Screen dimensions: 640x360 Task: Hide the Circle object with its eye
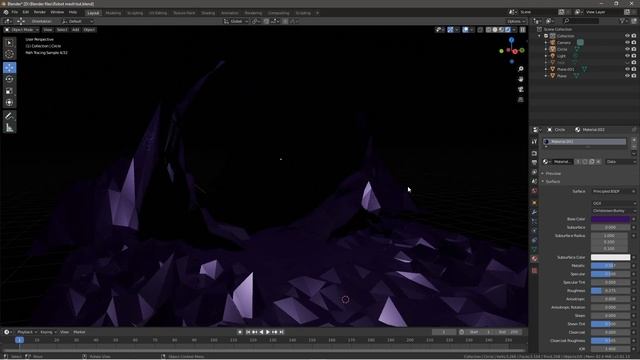627,49
